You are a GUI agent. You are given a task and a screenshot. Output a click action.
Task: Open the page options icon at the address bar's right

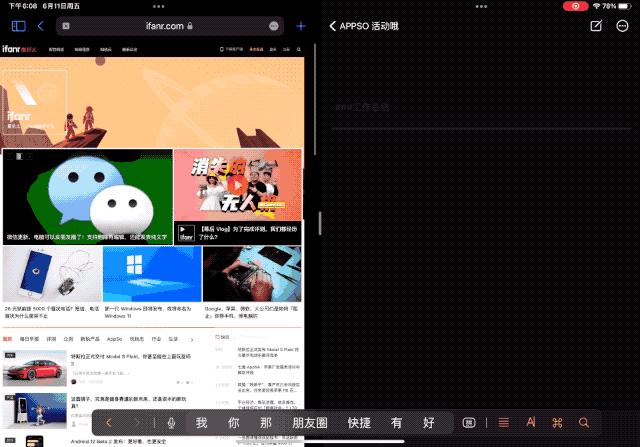pos(274,26)
